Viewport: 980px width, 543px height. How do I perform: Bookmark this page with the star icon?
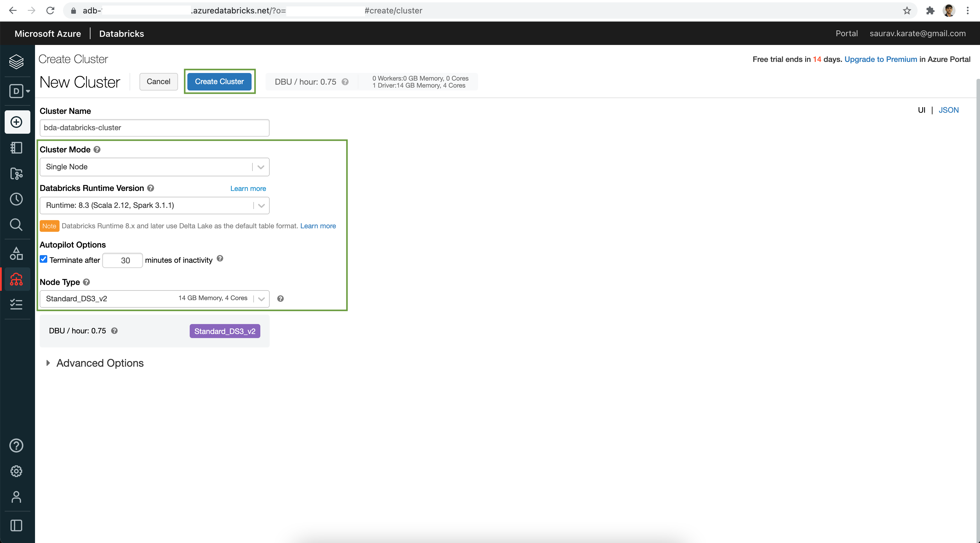click(907, 11)
